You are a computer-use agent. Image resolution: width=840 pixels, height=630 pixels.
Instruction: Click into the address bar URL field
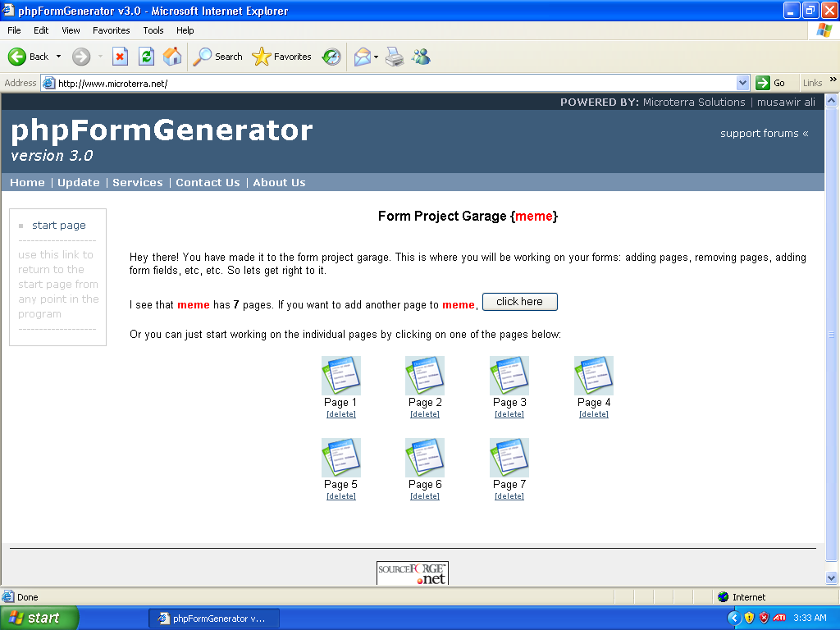tap(394, 83)
